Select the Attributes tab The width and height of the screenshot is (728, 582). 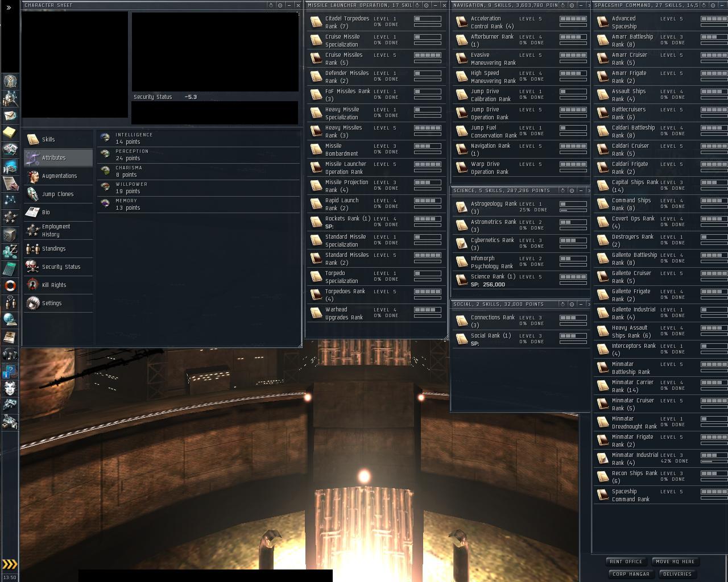click(58, 157)
